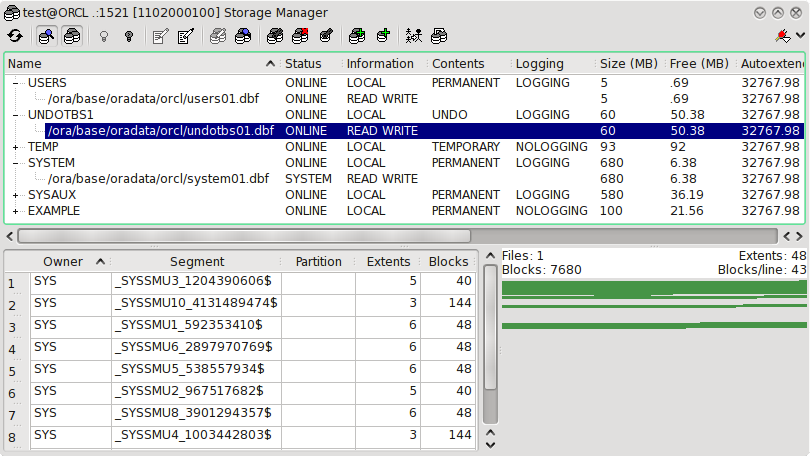This screenshot has width=810, height=456.
Task: Click the people group coalesce icon
Action: coord(414,36)
